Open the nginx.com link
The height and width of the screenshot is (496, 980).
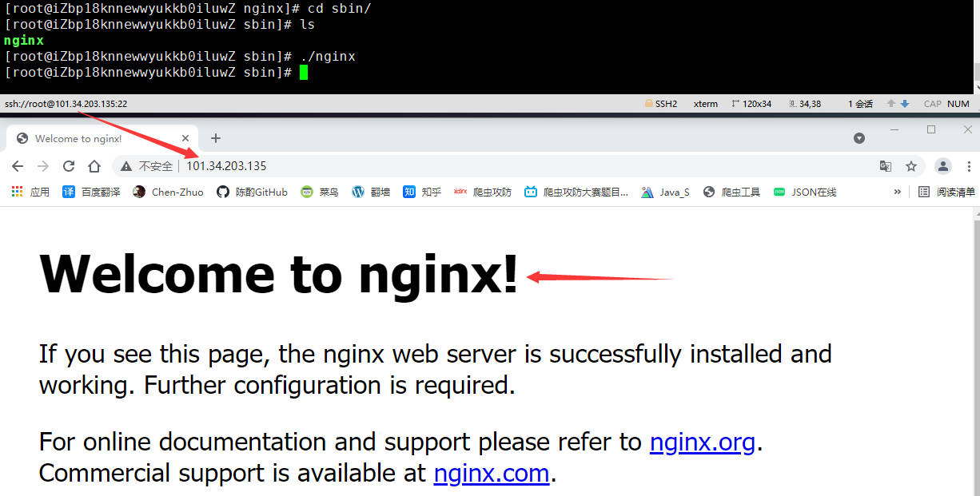pyautogui.click(x=491, y=473)
